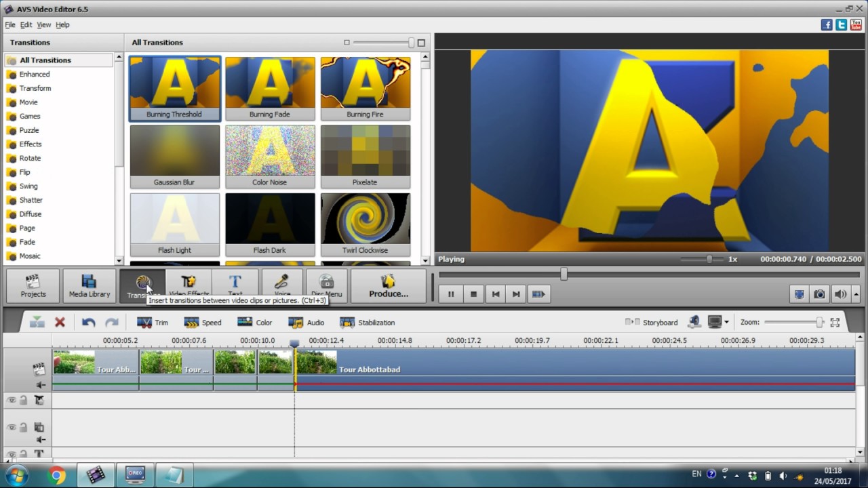This screenshot has width=868, height=488.
Task: Open the AVS Twitter page icon
Action: [x=842, y=24]
